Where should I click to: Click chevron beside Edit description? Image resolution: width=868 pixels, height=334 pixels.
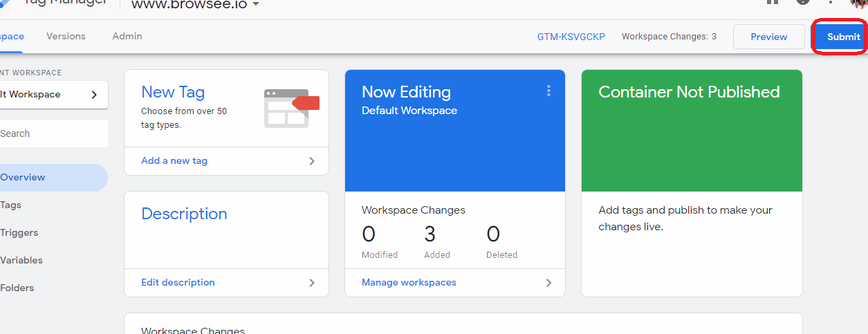(x=312, y=283)
